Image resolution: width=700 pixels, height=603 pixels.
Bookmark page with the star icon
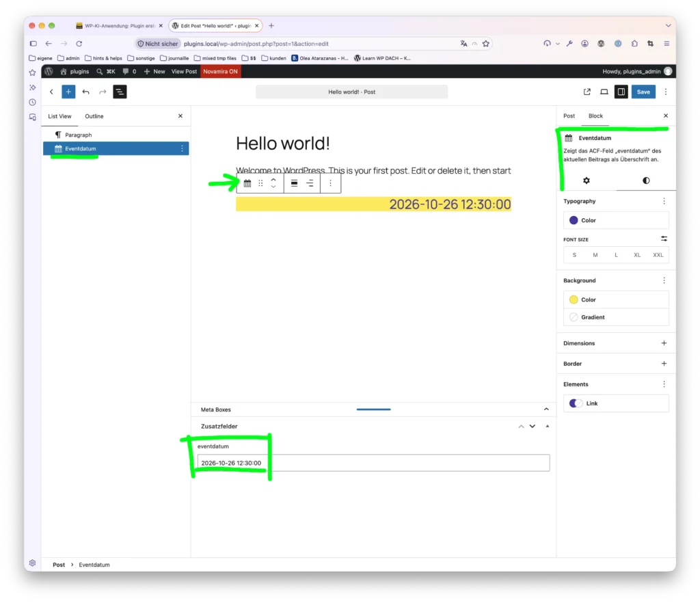coord(486,44)
